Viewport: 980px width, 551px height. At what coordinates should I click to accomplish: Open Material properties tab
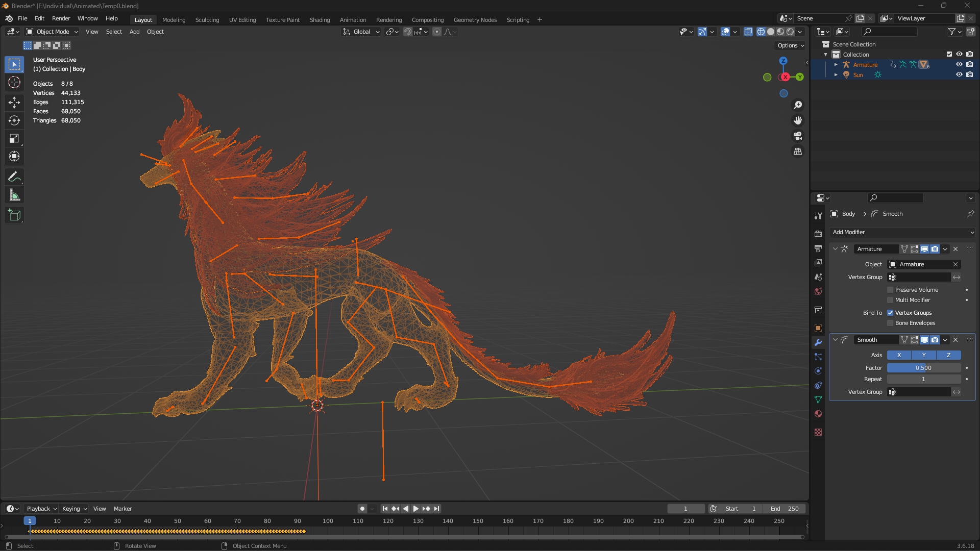coord(818,414)
